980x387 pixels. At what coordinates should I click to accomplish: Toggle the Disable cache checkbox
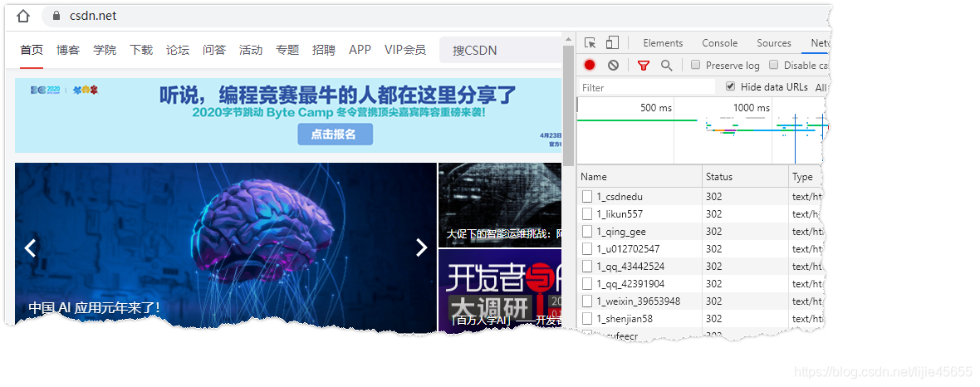774,65
